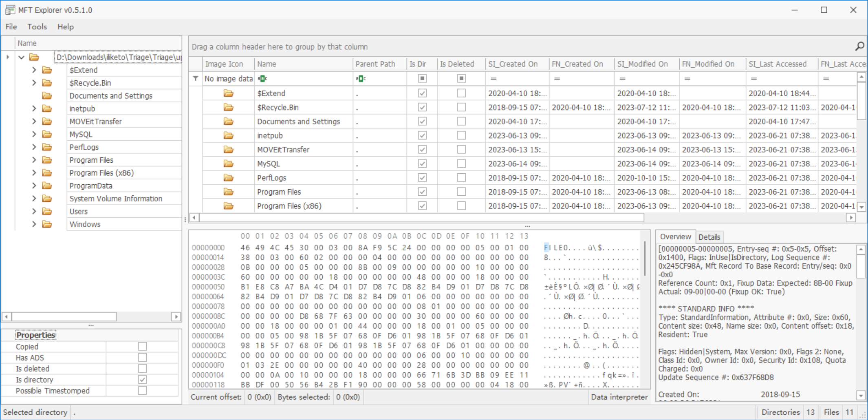Click the Users folder icon in tree

(x=47, y=211)
